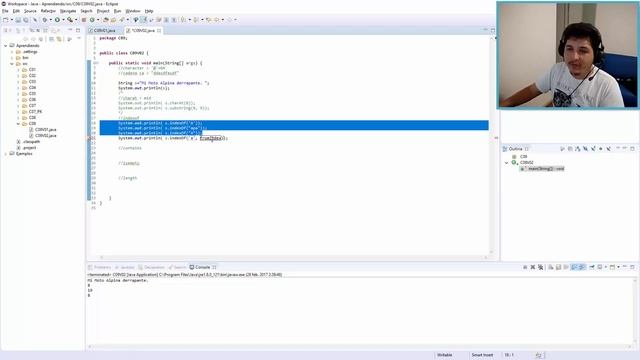Click the Save All toolbar icon
Screen dimensions: 640x360
pos(26,20)
